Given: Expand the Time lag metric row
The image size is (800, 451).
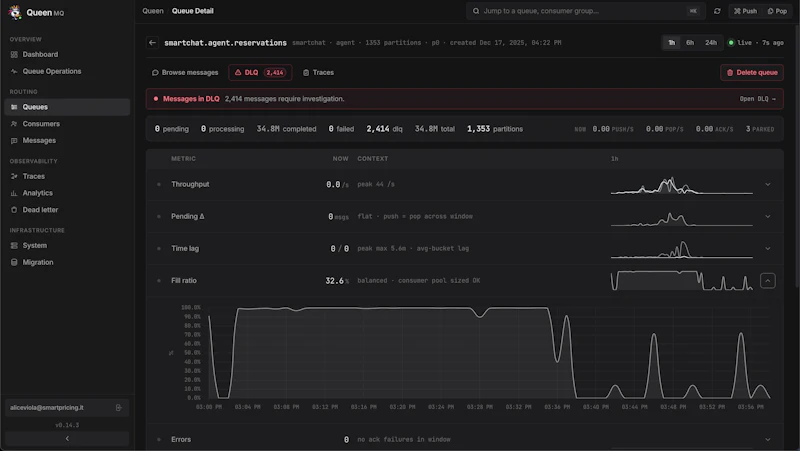Looking at the screenshot, I should click(767, 249).
